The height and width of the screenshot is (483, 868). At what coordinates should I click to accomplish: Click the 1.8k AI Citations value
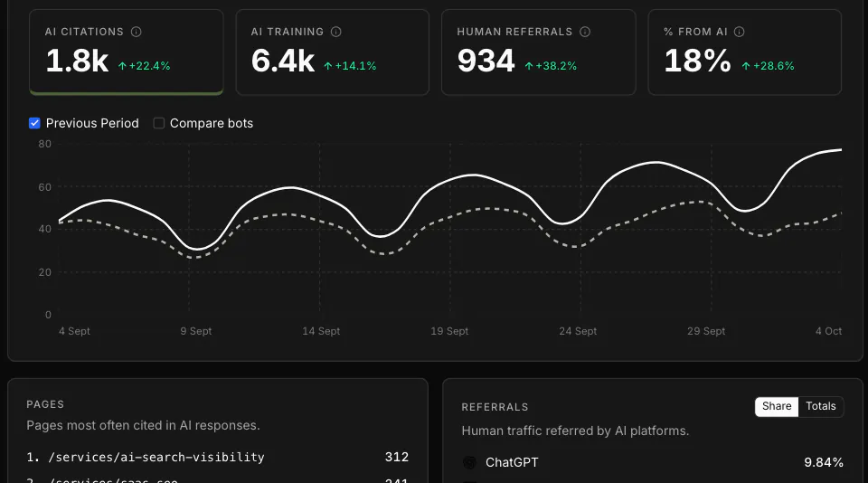pyautogui.click(x=77, y=61)
